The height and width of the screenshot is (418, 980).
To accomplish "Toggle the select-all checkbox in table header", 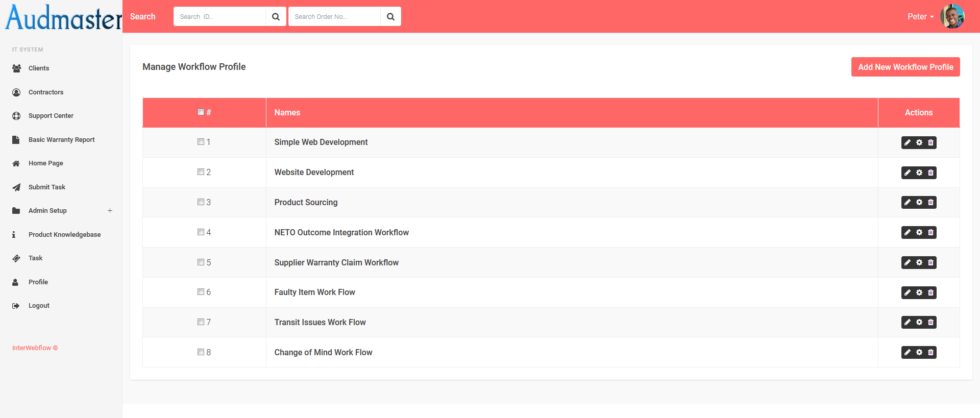I will [x=201, y=112].
